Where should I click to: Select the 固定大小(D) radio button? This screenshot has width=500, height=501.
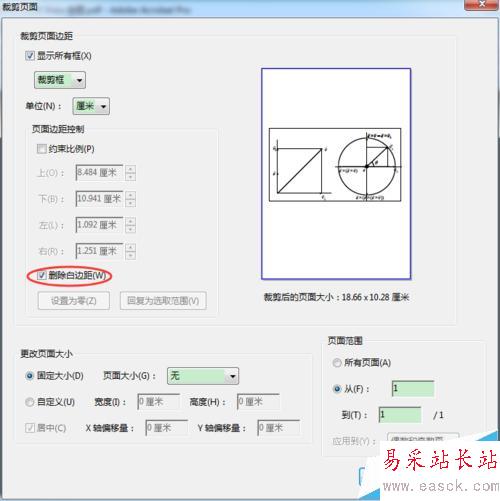[x=30, y=376]
